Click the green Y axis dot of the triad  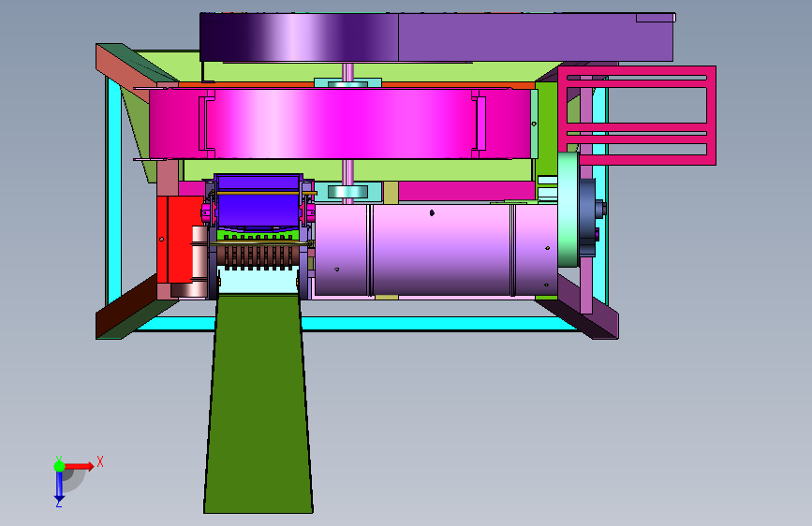[x=59, y=466]
